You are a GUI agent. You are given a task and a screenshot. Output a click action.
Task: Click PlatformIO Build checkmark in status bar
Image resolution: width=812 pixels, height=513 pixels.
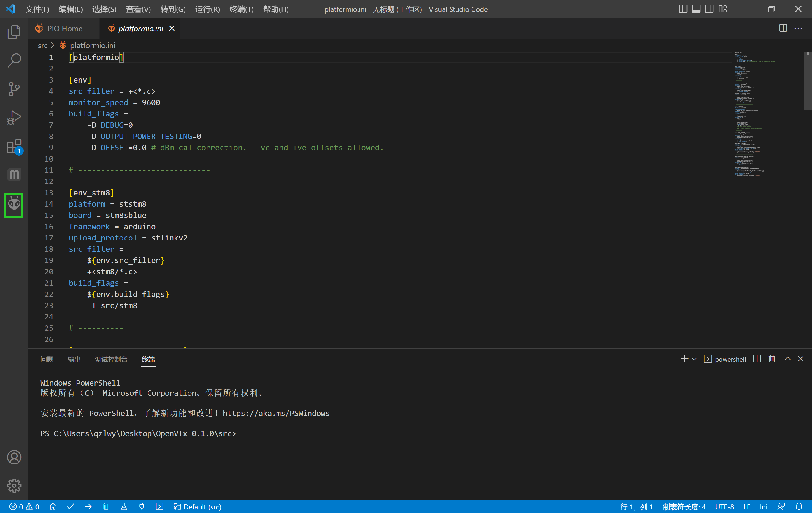tap(70, 506)
